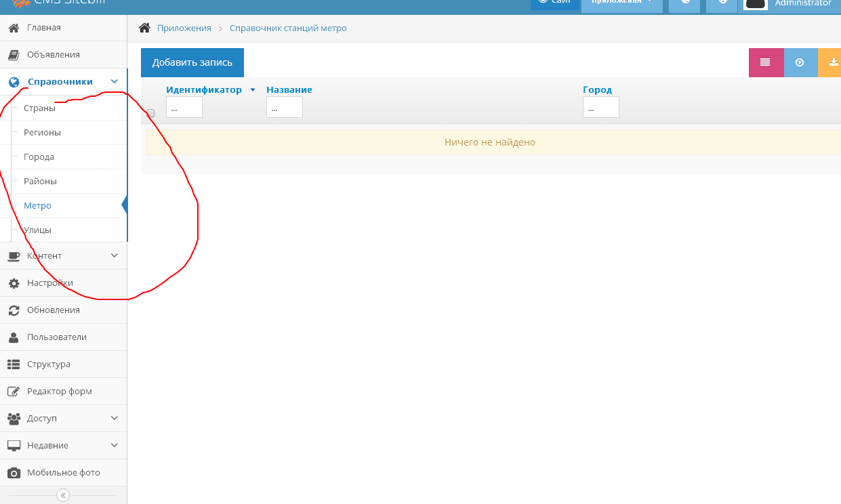Expand the Недавние menu chevron

pos(115,445)
